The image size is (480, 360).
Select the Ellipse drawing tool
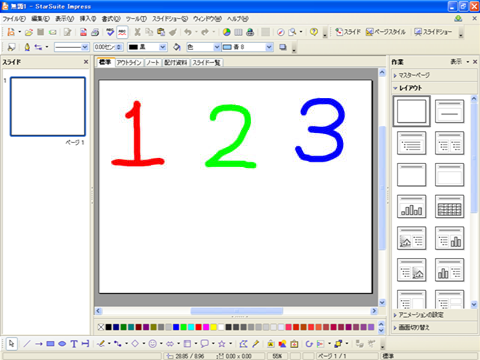tap(62, 344)
